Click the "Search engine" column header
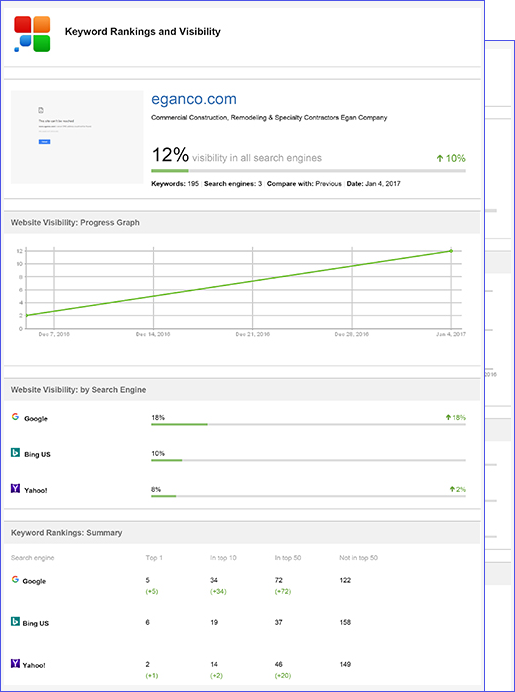Image resolution: width=515 pixels, height=692 pixels. pyautogui.click(x=33, y=558)
